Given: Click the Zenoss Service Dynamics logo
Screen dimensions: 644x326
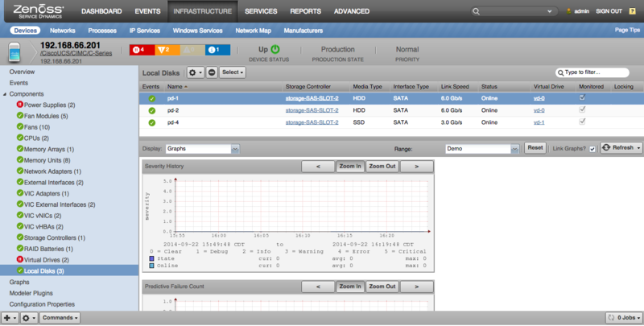Looking at the screenshot, I should tap(38, 11).
